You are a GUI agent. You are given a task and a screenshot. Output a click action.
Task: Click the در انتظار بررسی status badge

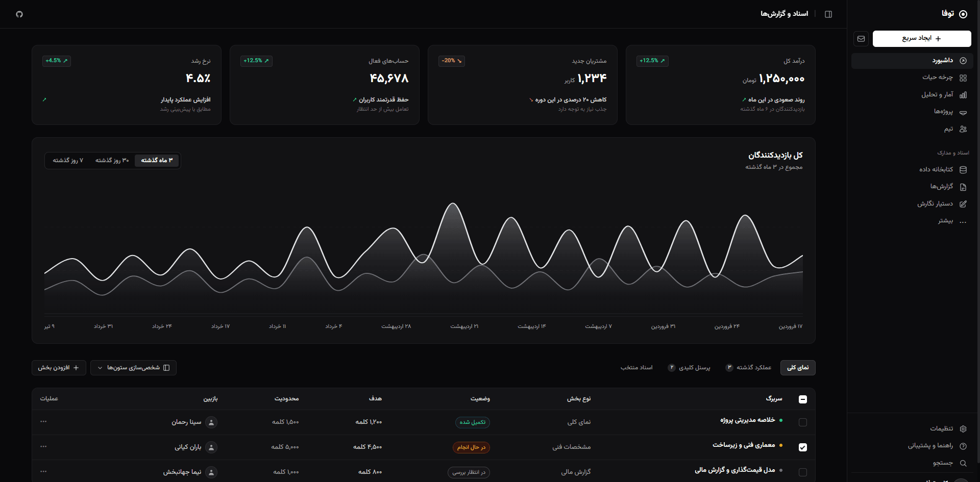click(469, 472)
